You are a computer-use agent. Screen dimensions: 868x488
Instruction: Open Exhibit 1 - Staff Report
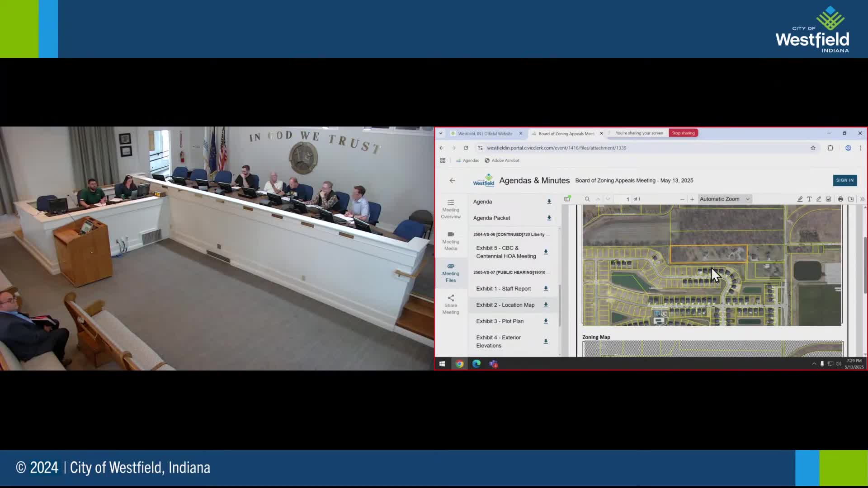[503, 289]
